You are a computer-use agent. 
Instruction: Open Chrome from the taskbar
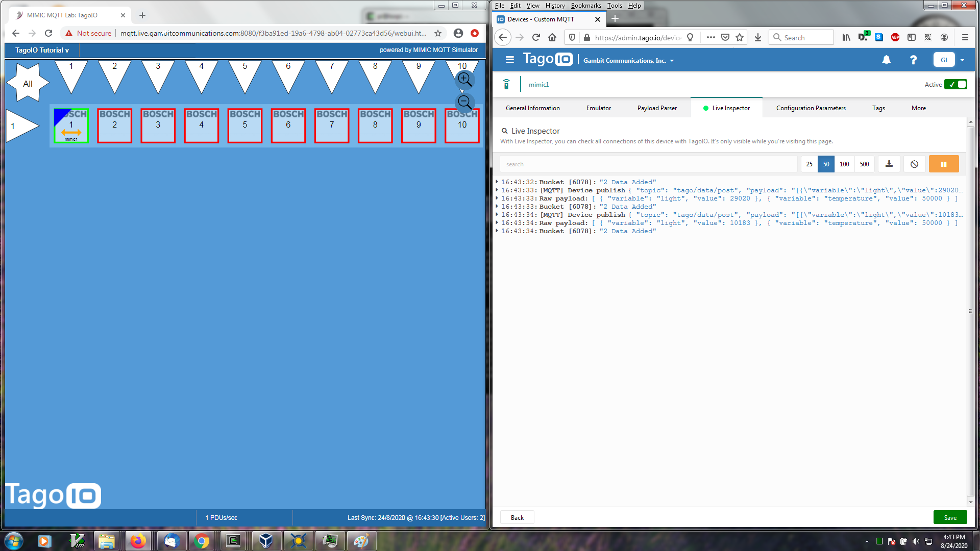click(202, 541)
